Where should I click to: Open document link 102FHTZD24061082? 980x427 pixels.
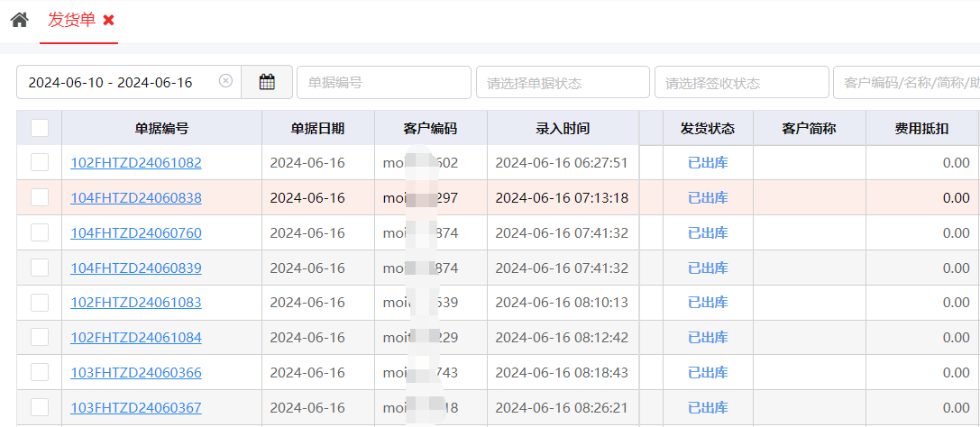[x=136, y=163]
